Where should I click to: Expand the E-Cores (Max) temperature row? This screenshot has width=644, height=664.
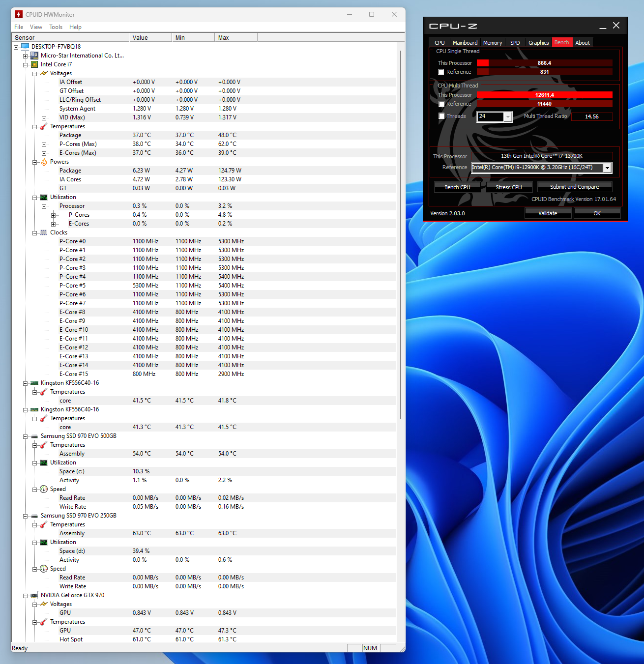[x=44, y=153]
